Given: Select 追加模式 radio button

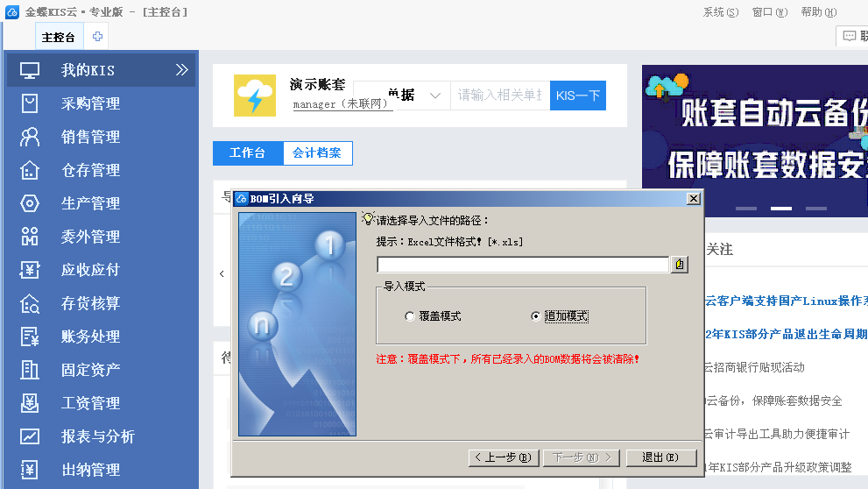Looking at the screenshot, I should (536, 316).
